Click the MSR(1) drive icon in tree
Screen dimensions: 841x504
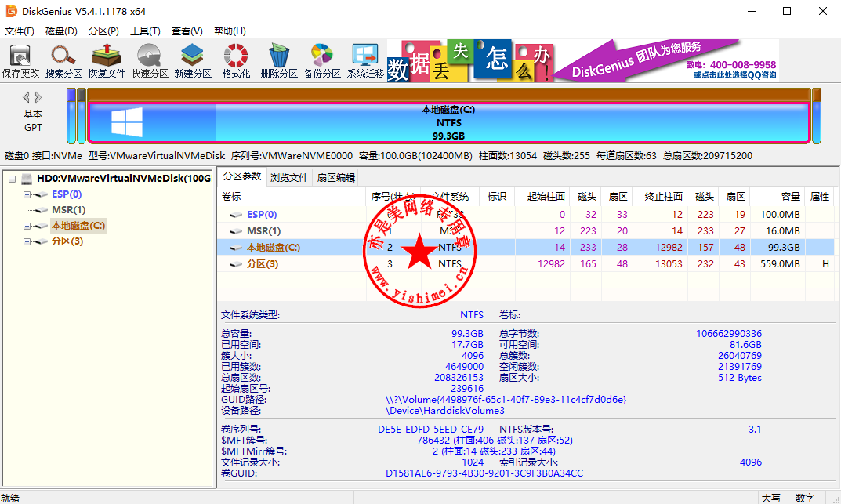[42, 210]
